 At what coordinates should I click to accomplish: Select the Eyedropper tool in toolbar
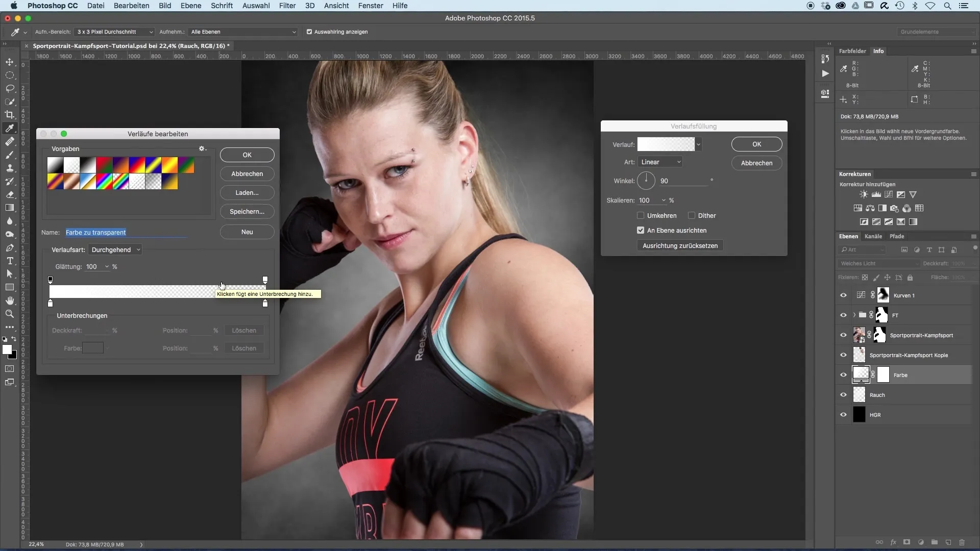(10, 128)
